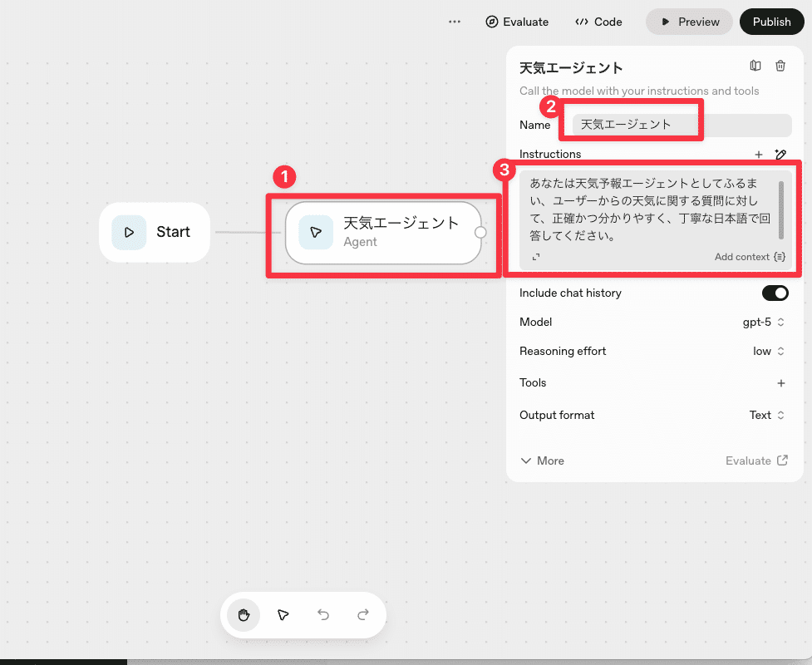Open Code view in top bar

[598, 22]
